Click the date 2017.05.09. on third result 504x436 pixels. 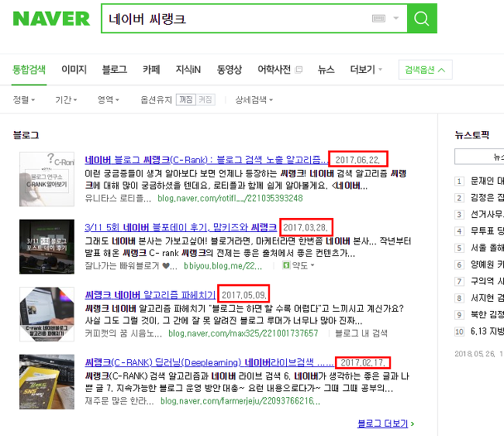244,295
